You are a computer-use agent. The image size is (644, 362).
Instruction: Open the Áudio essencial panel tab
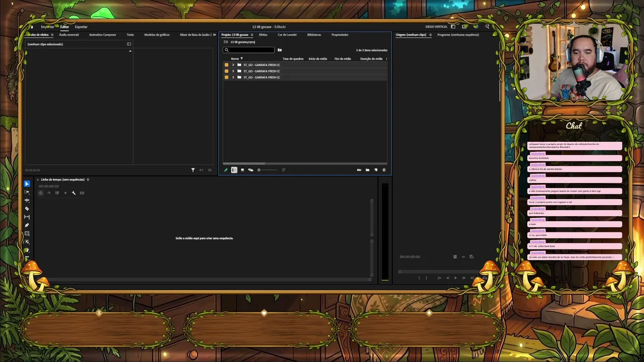(x=69, y=35)
